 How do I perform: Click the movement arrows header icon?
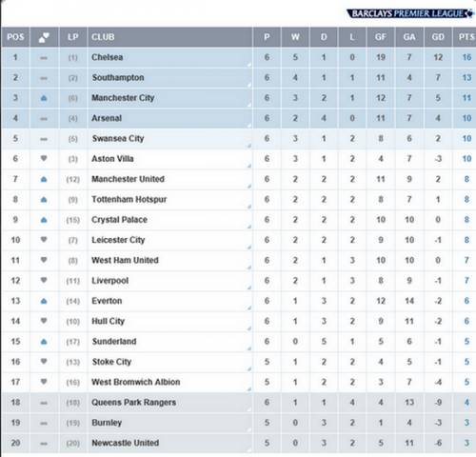[44, 37]
